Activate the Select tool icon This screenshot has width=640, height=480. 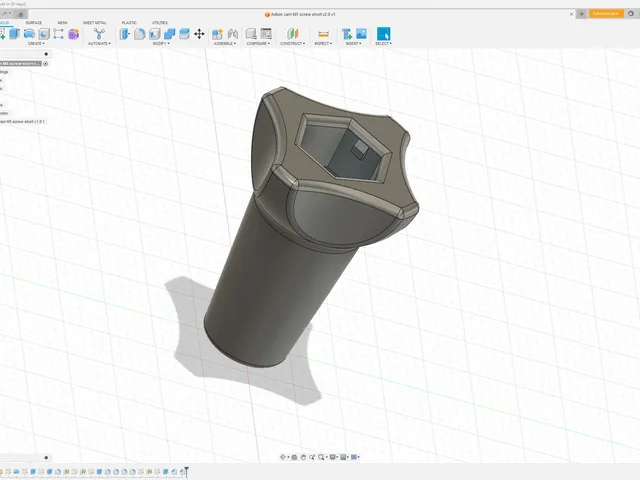tap(383, 34)
